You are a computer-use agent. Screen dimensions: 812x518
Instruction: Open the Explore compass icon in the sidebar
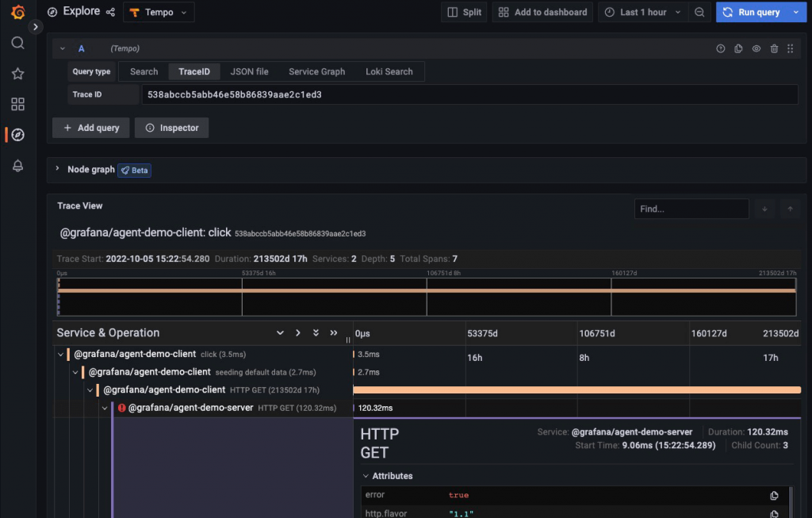click(17, 135)
